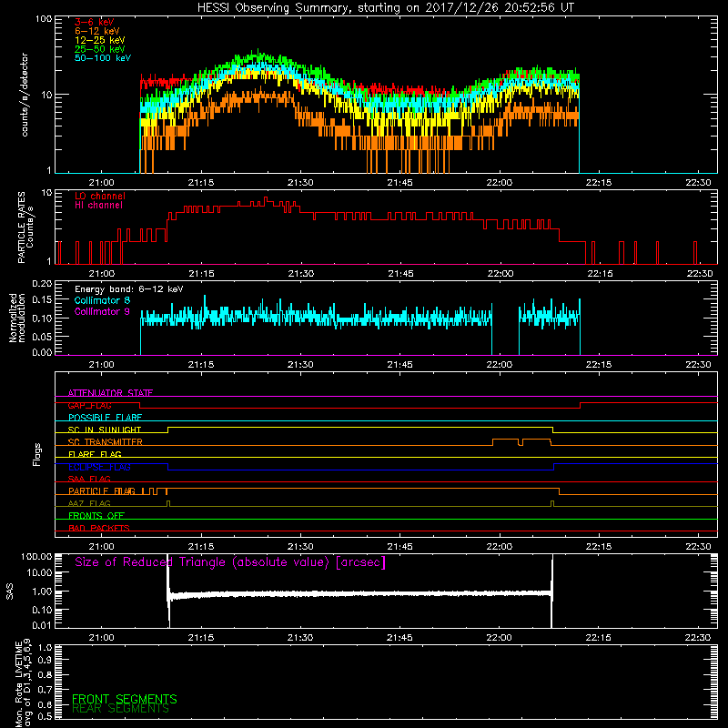The height and width of the screenshot is (728, 728).
Task: Select the Collimator 9 legend label
Action: (x=102, y=311)
